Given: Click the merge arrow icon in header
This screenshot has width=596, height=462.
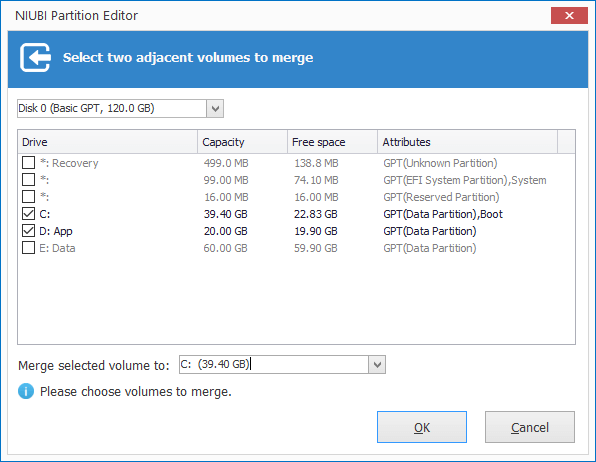Looking at the screenshot, I should (x=35, y=57).
